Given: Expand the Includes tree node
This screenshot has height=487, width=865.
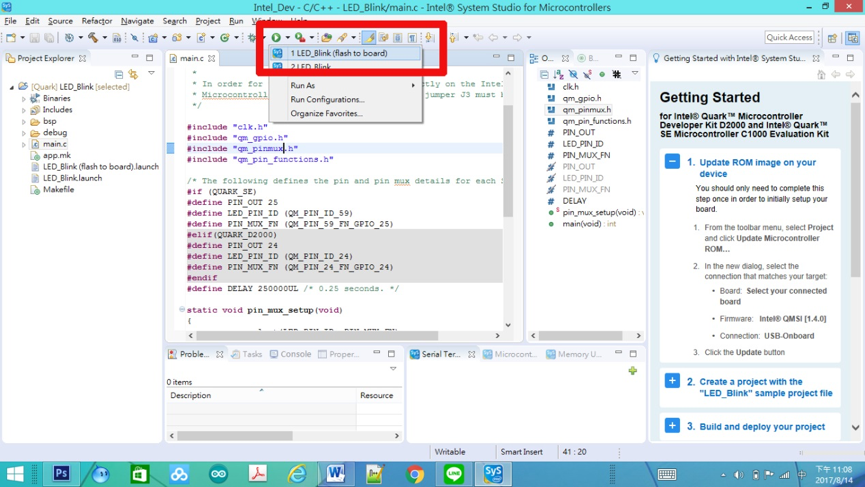Looking at the screenshot, I should 24,110.
